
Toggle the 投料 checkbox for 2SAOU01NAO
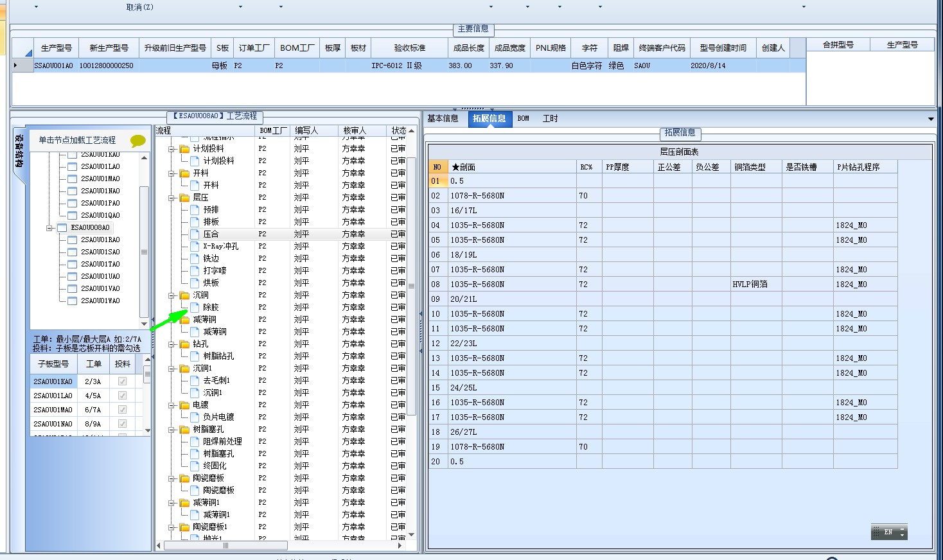coord(122,424)
